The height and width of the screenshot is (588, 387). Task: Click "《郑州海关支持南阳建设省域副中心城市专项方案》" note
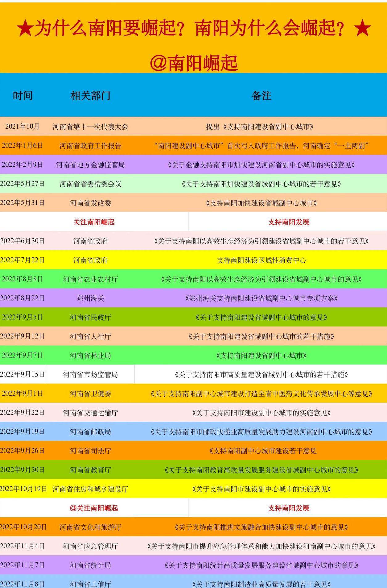[x=261, y=298]
